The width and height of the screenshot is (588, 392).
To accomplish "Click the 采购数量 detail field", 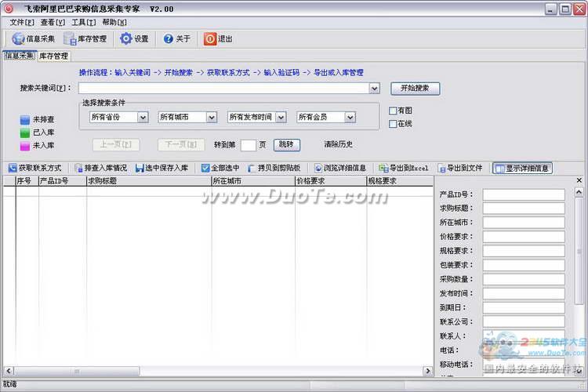I will tap(524, 279).
